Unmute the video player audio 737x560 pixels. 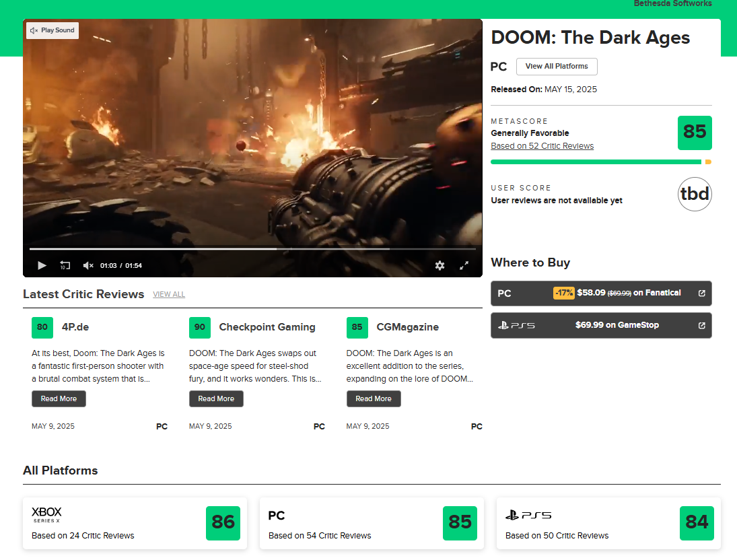[x=87, y=265]
